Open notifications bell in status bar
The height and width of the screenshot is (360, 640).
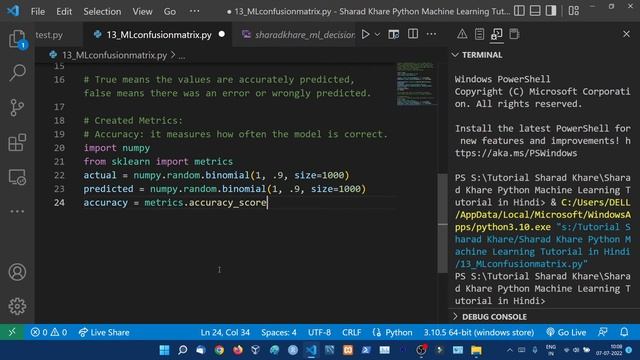point(624,332)
